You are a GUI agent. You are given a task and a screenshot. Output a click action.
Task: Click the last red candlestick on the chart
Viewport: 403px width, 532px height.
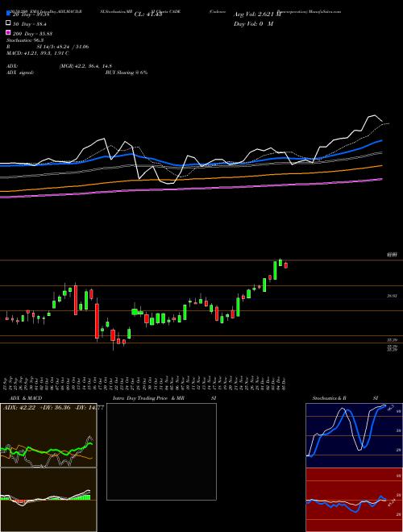[285, 265]
